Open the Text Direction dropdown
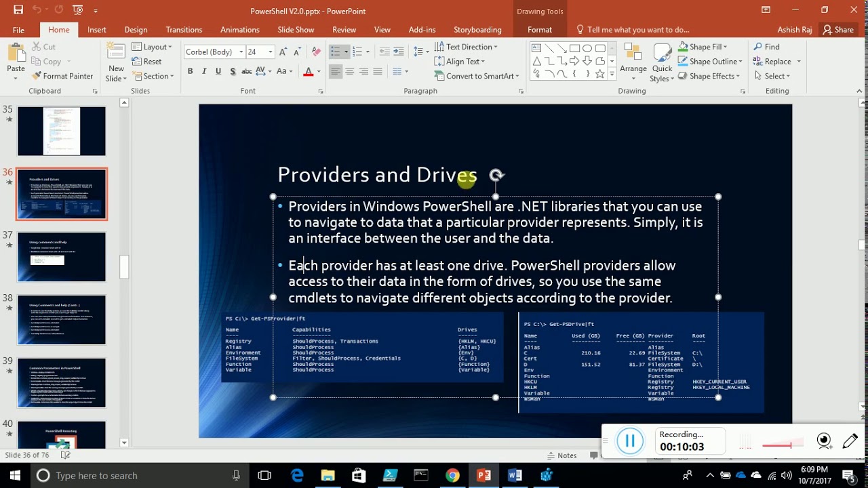This screenshot has height=488, width=868. tap(466, 47)
